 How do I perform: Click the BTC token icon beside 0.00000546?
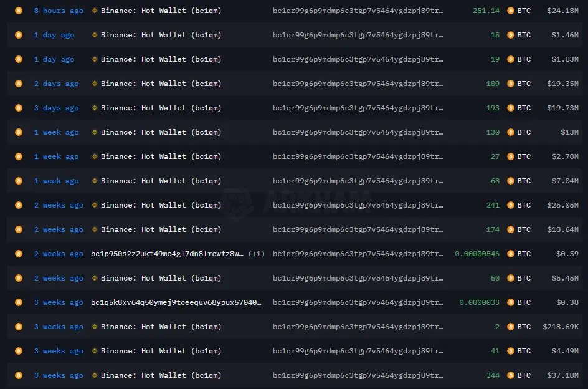pyautogui.click(x=510, y=254)
